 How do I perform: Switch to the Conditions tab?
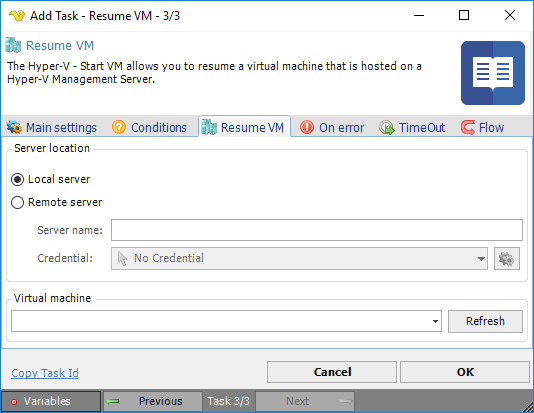[149, 127]
